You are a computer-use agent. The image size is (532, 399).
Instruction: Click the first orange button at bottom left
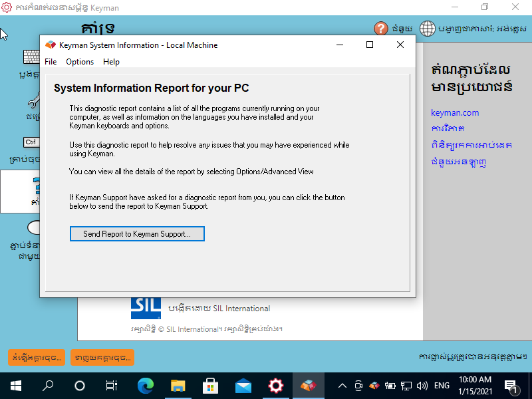(37, 357)
